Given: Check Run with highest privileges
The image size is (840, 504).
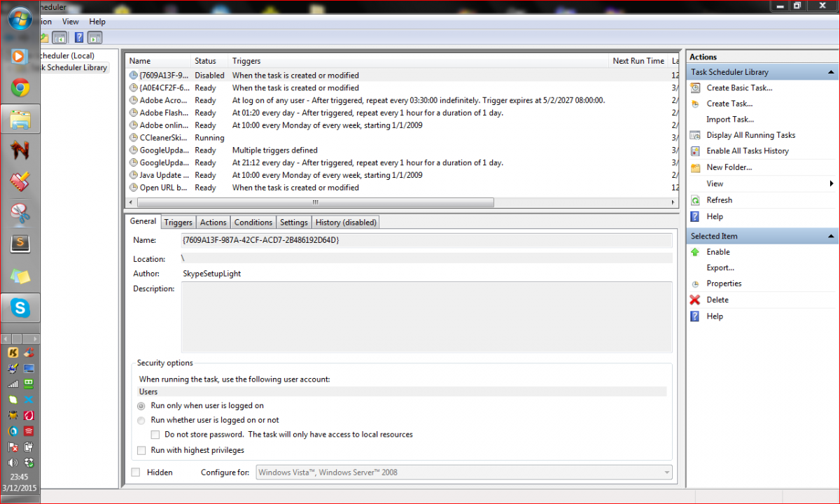Looking at the screenshot, I should pyautogui.click(x=141, y=451).
